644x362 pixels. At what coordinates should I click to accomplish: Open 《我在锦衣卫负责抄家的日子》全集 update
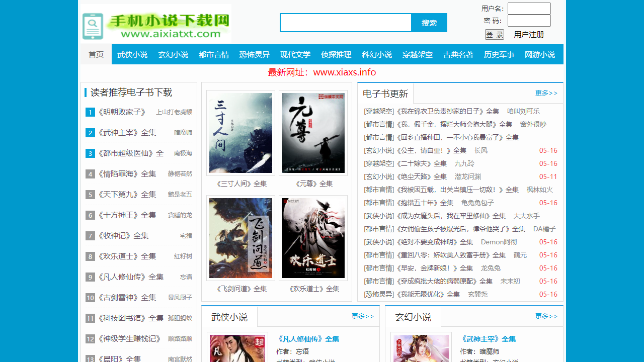coord(448,111)
